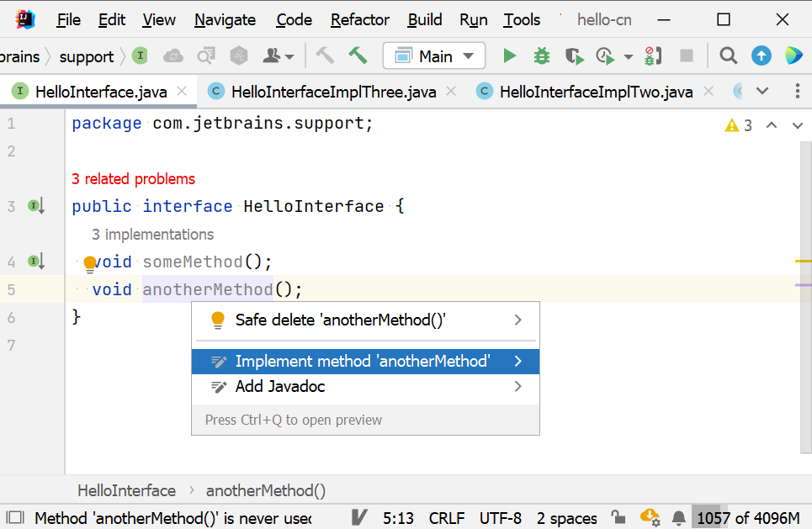The width and height of the screenshot is (812, 529).
Task: Open the user account dropdown icon
Action: [278, 56]
